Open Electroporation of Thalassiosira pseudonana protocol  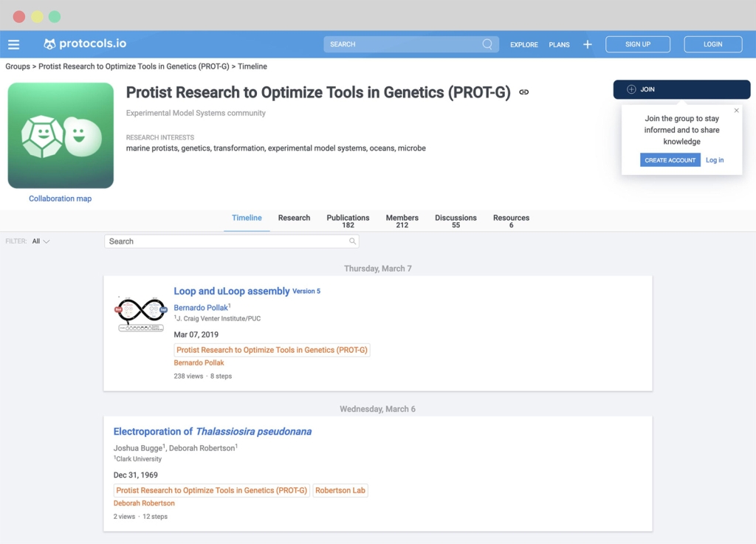(213, 432)
